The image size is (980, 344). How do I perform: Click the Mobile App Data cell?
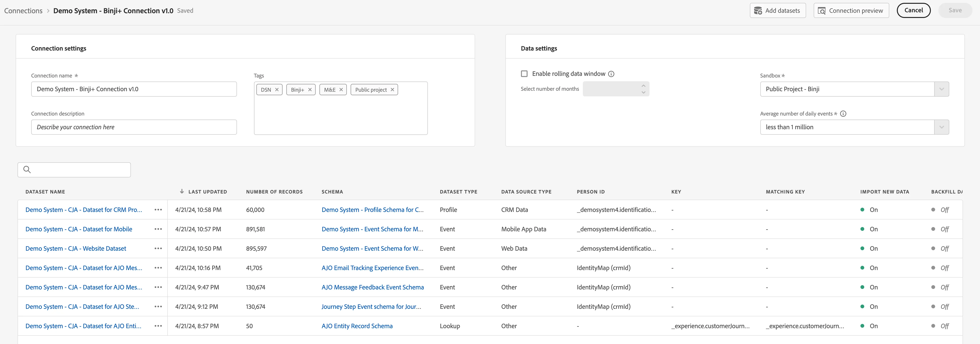coord(524,229)
